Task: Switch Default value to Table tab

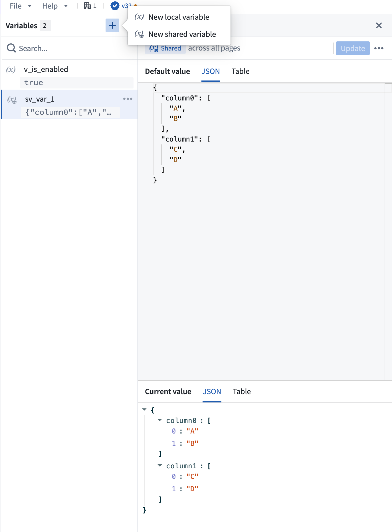Action: point(241,71)
